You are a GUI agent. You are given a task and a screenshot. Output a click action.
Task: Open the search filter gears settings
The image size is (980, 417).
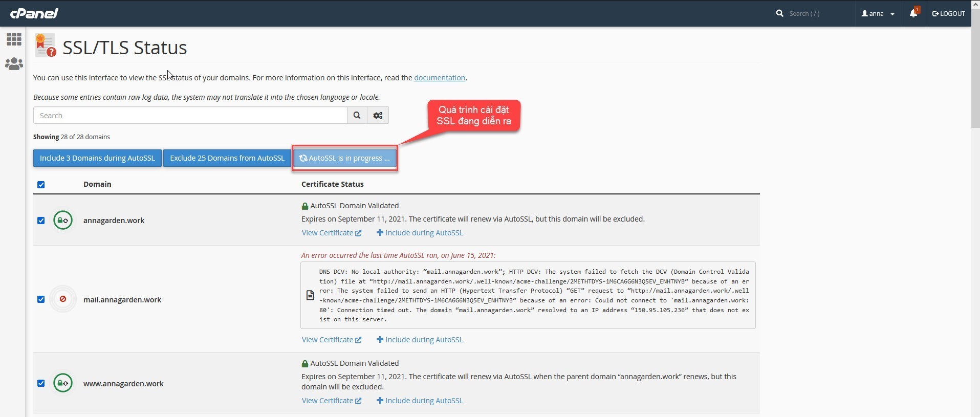coord(378,116)
